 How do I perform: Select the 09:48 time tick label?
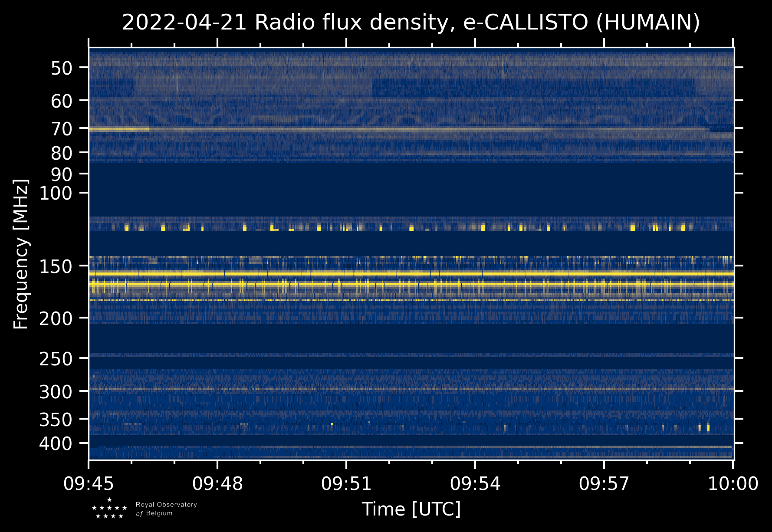(217, 484)
